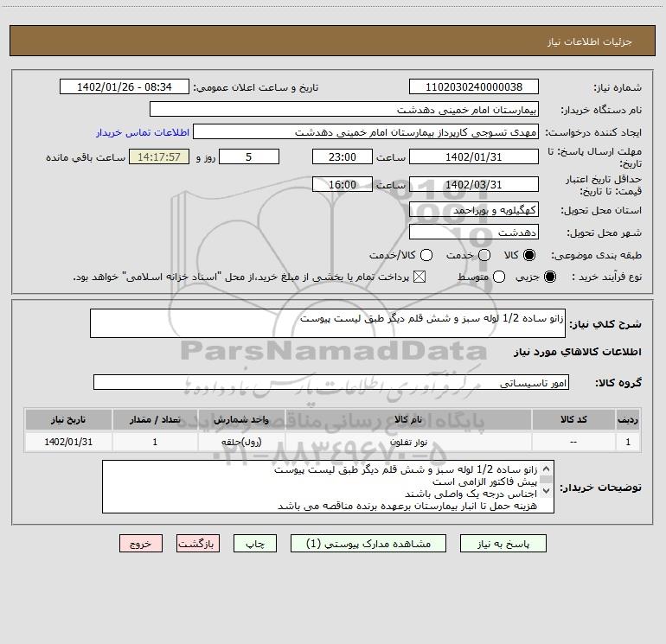The width and height of the screenshot is (666, 644).
Task: Toggle the Islamic treasury payment checkbox
Action: click(x=419, y=277)
